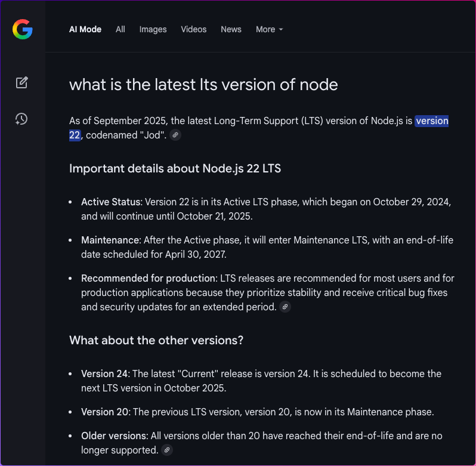Click the bold "Older versions" bullet label

click(x=113, y=436)
